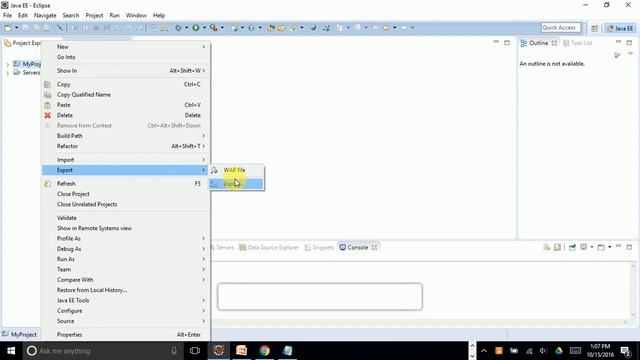Click the Open Web Browser globe icon
This screenshot has width=640, height=360.
pos(313,28)
